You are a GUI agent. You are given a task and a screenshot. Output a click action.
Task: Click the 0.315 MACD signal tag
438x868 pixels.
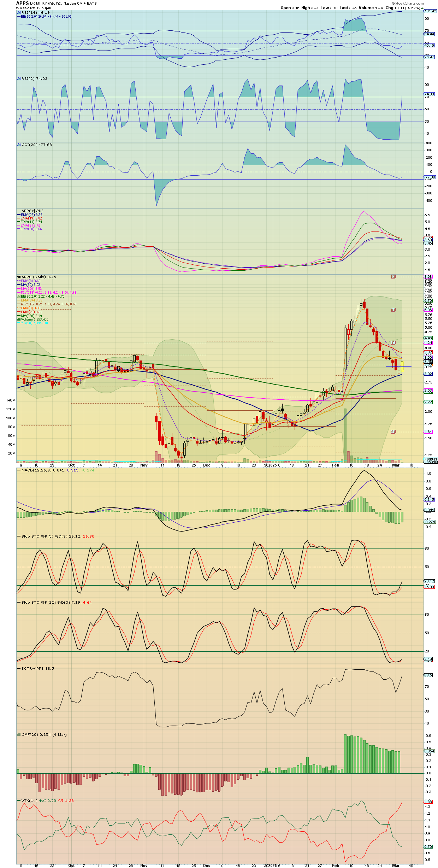point(429,499)
